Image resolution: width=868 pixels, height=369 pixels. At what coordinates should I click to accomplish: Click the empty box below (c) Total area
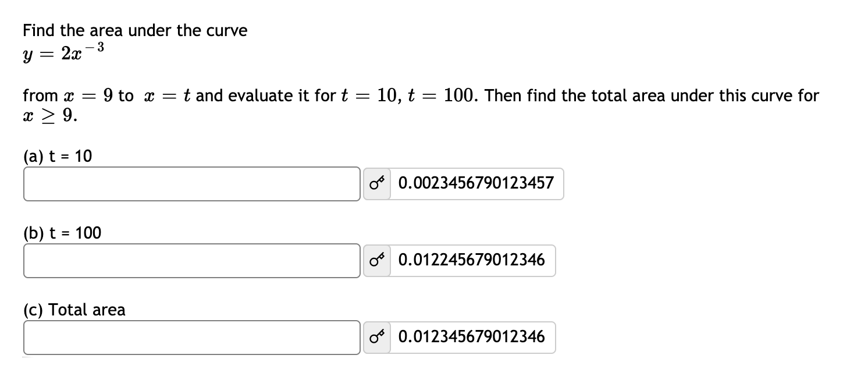[192, 338]
